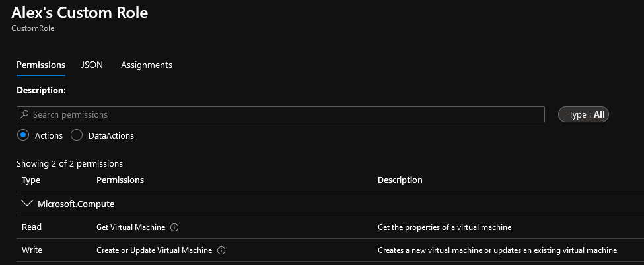644x265 pixels.
Task: Select the Actions radio button
Action: click(23, 135)
